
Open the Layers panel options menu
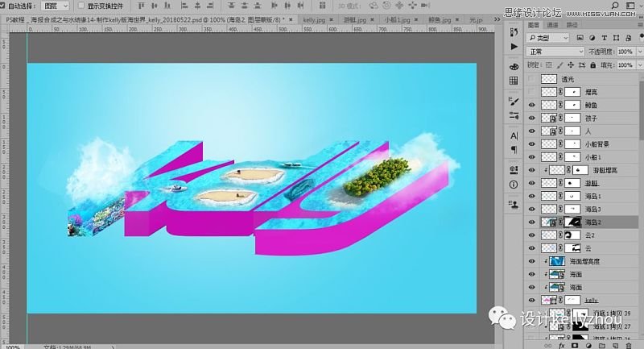pyautogui.click(x=640, y=25)
